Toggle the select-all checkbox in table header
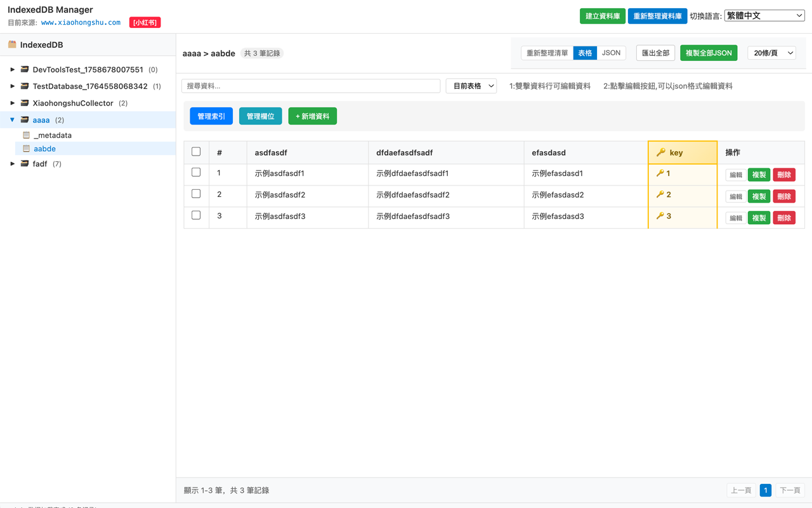 point(196,152)
